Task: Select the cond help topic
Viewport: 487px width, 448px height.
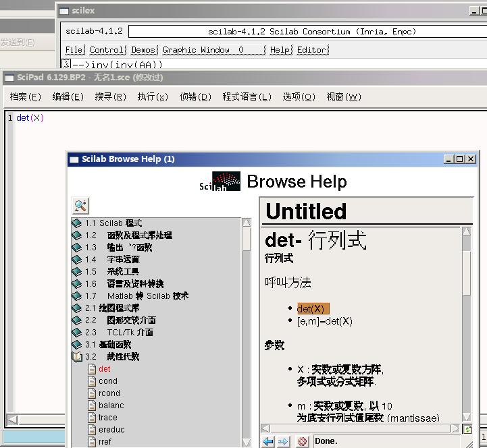Action: pos(108,381)
